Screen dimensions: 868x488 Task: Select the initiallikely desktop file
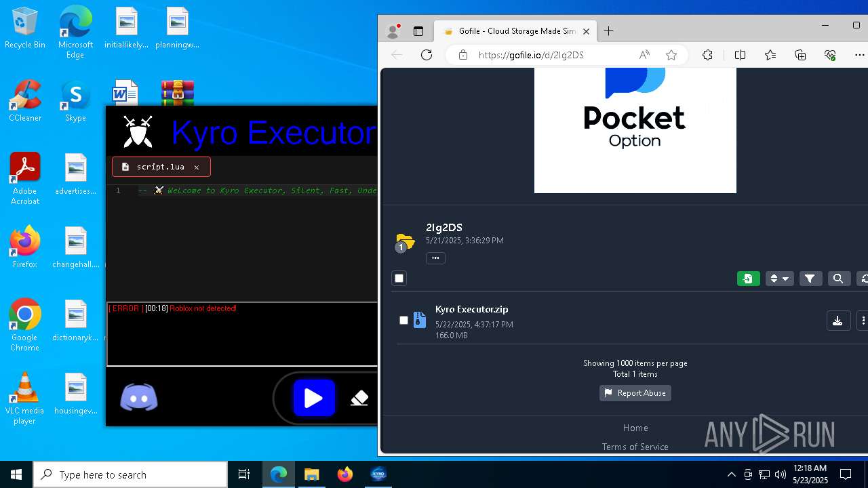click(x=126, y=28)
